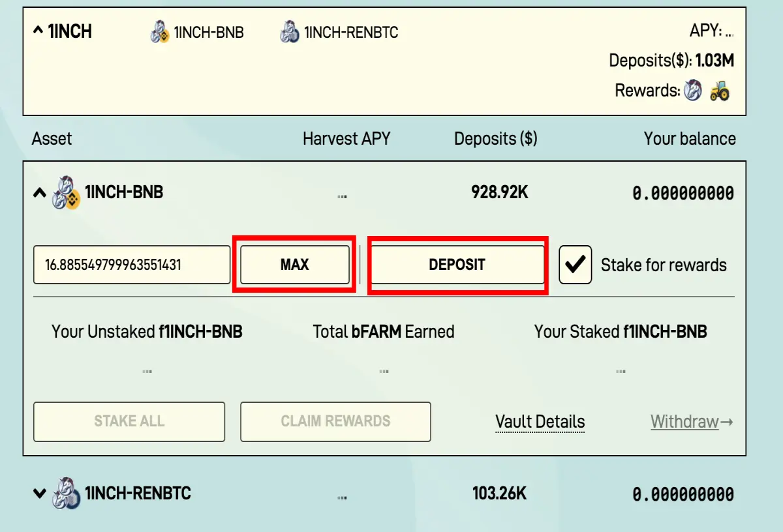This screenshot has width=783, height=532.
Task: Click the 1INCH-BNB pair icon in header
Action: click(x=160, y=31)
